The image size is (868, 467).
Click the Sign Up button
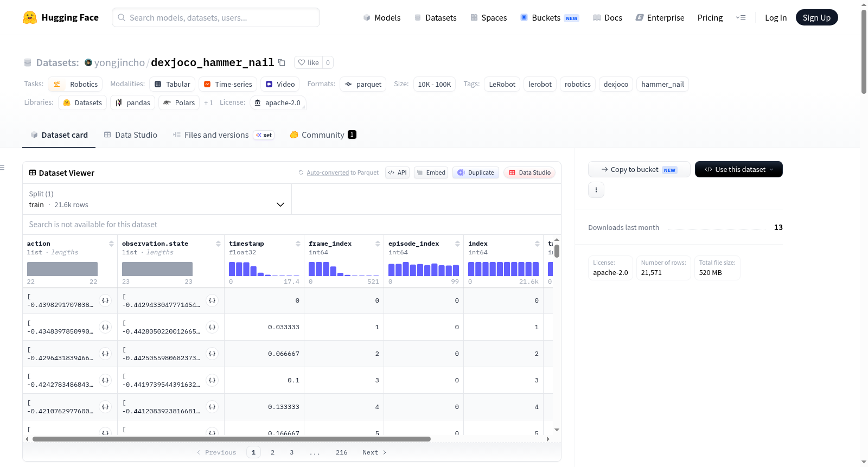pos(816,17)
